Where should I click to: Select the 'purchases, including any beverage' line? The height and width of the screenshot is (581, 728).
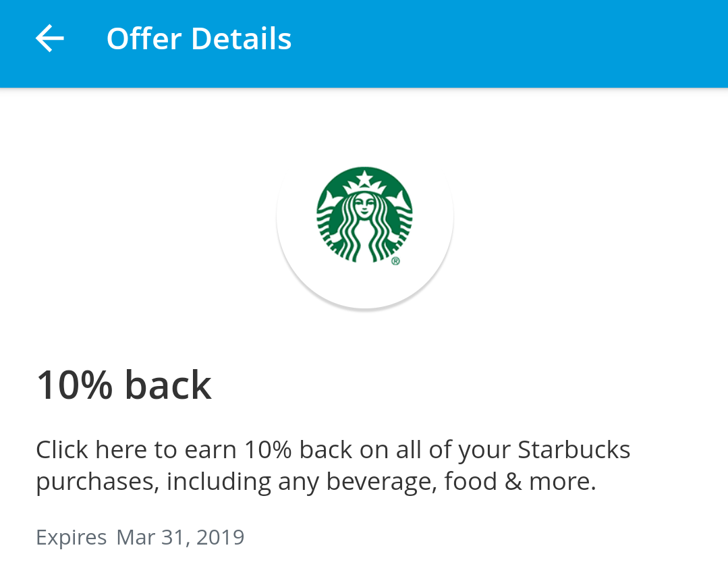click(237, 482)
